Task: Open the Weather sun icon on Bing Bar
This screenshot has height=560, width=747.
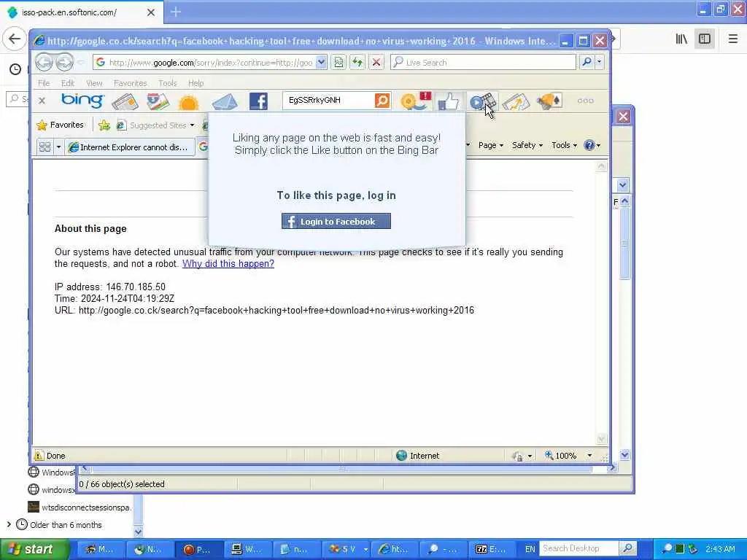Action: (189, 102)
